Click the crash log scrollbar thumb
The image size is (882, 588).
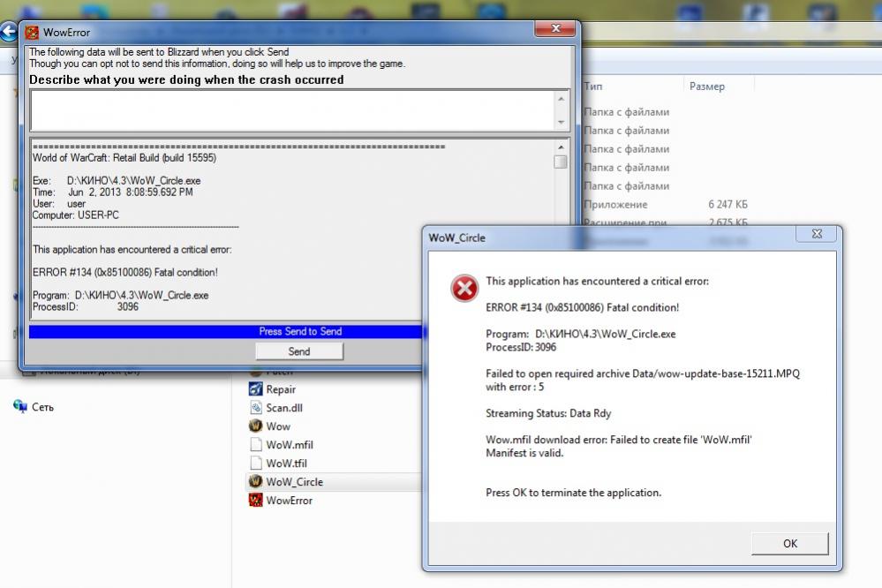[x=561, y=162]
